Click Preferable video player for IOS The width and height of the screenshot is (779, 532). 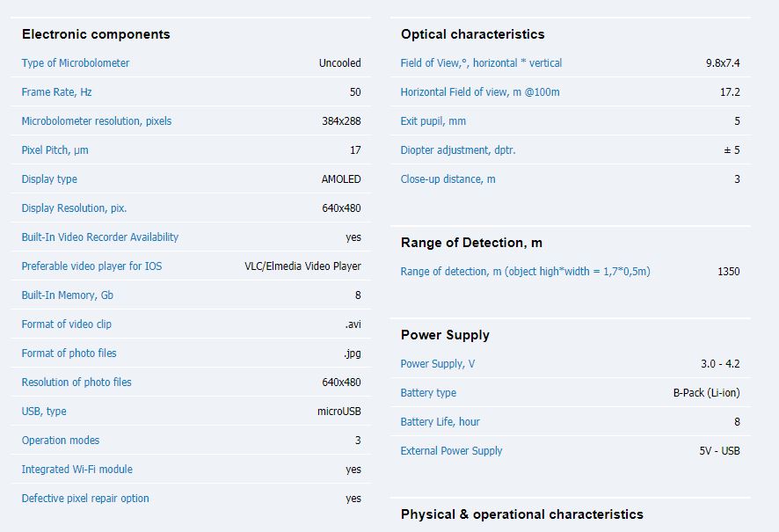pyautogui.click(x=91, y=266)
